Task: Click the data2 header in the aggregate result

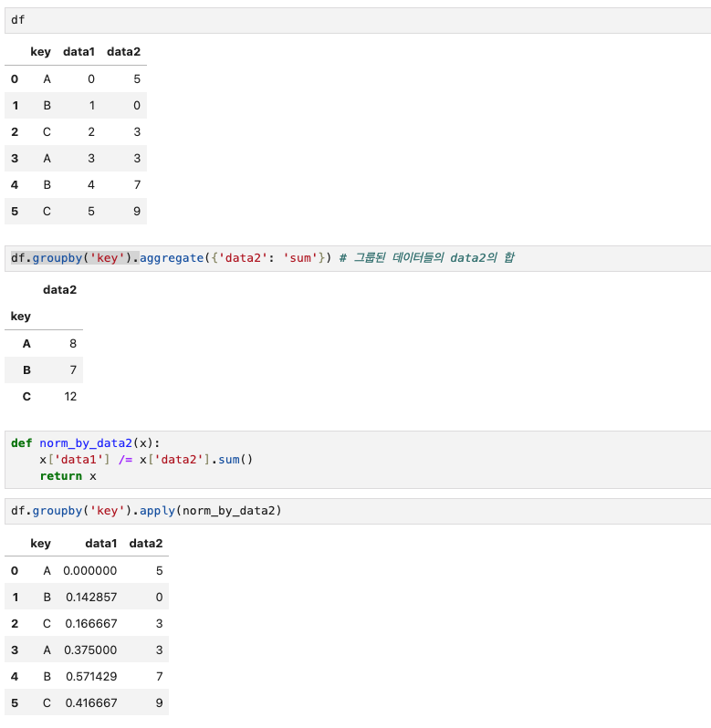Action: pyautogui.click(x=59, y=290)
